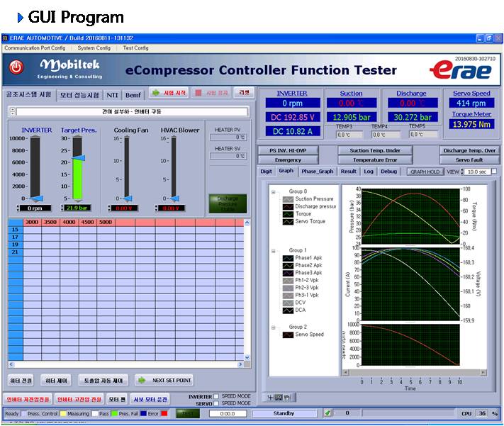Click the HVAC Blower voltage stepper arrows
Image resolution: width=504 pixels, height=426 pixels.
point(156,208)
